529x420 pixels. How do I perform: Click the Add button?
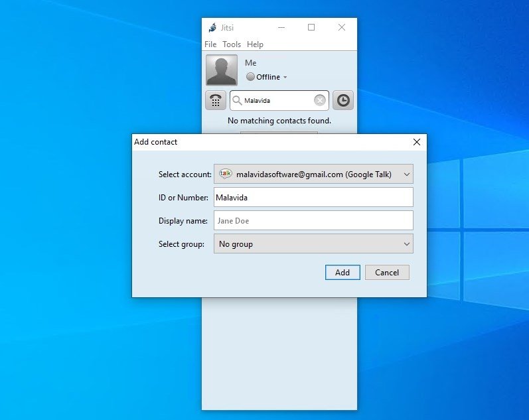point(342,272)
